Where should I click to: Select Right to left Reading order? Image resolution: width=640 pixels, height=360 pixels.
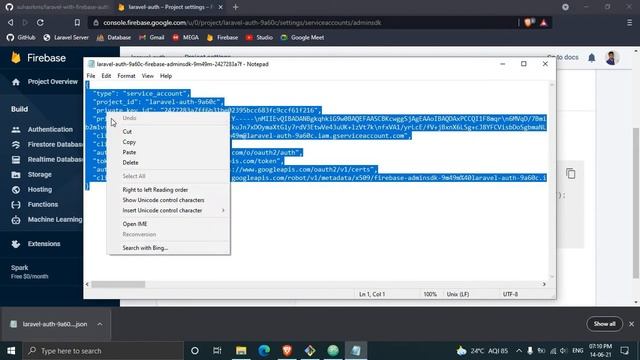coord(169,190)
